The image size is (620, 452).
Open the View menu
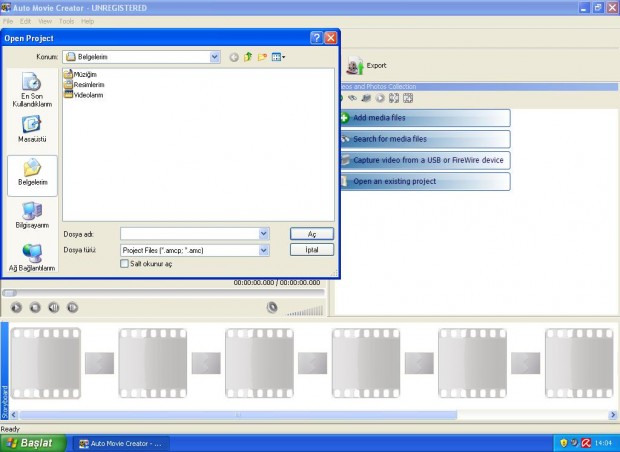pyautogui.click(x=45, y=21)
